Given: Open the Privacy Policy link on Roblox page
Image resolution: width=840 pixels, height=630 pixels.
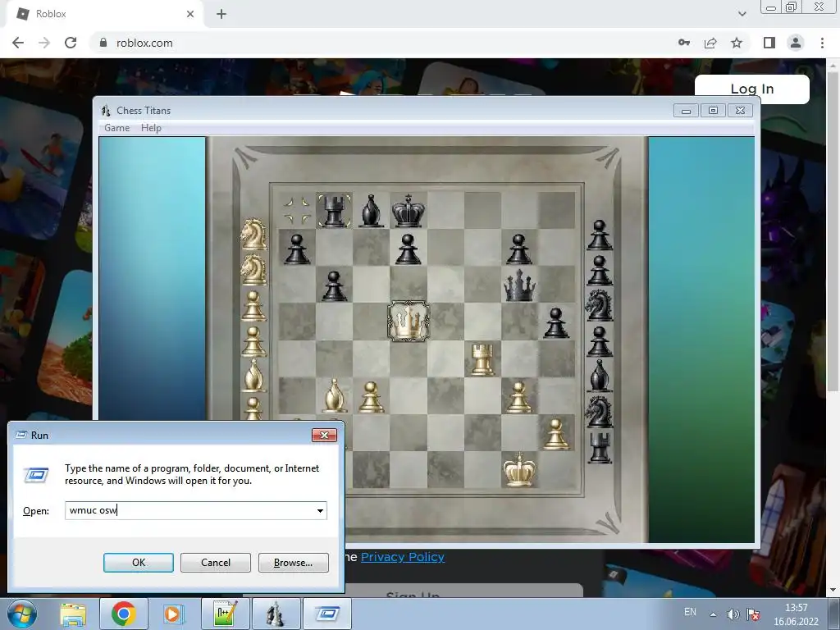Looking at the screenshot, I should click(402, 557).
